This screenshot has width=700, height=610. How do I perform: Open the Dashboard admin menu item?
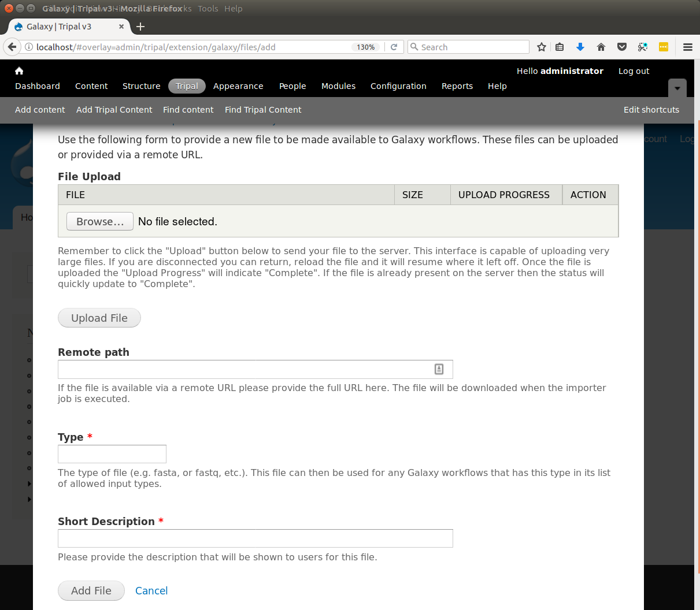coord(38,86)
